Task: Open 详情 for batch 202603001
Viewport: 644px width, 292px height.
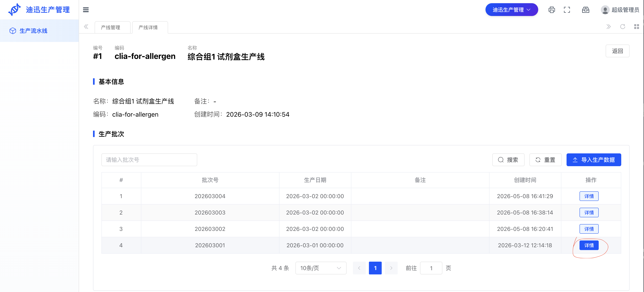Action: point(589,245)
